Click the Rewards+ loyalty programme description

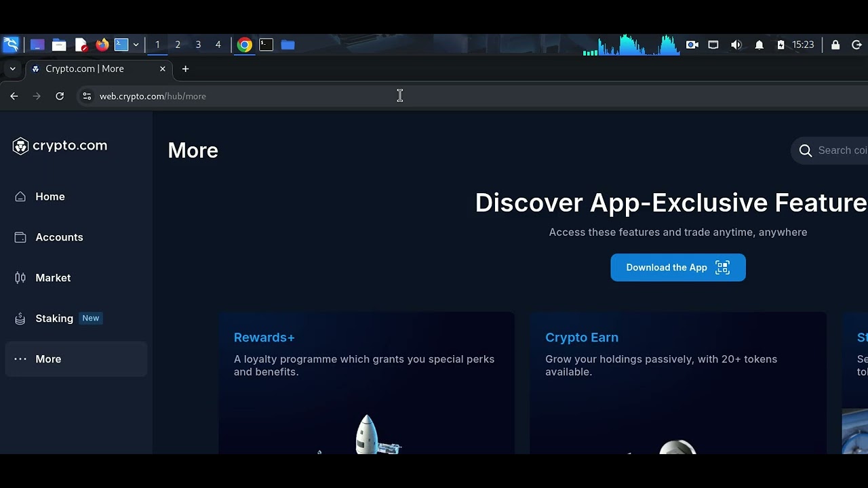pyautogui.click(x=364, y=365)
